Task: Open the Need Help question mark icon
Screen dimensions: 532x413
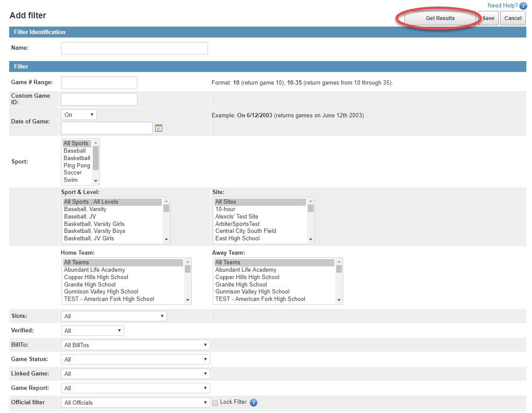Action: click(523, 6)
